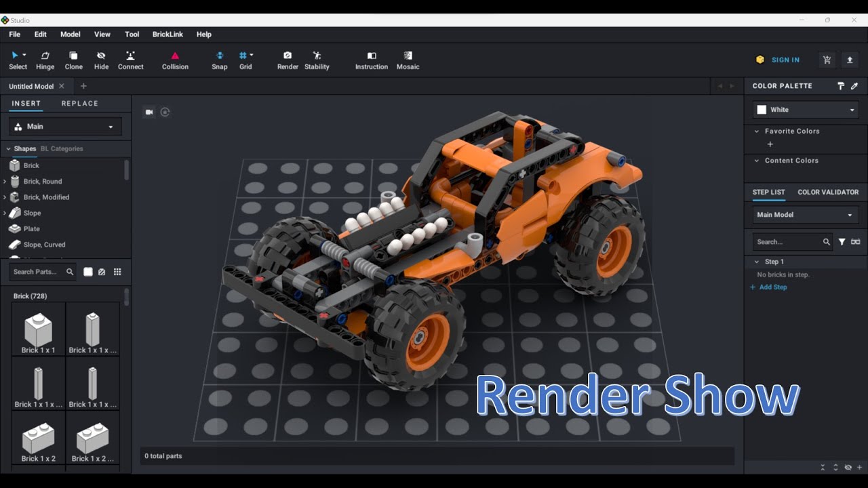Open the Select tool dropdown arrow

click(24, 55)
